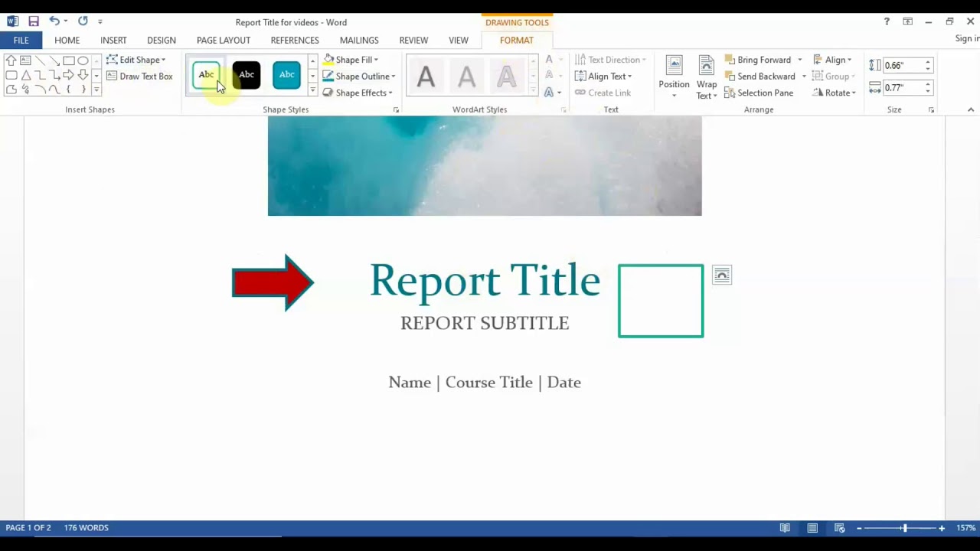This screenshot has width=980, height=551.
Task: Open the Align objects dropdown
Action: [x=832, y=60]
